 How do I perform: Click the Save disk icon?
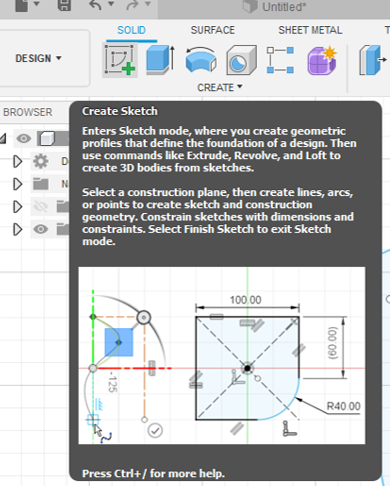pyautogui.click(x=64, y=5)
